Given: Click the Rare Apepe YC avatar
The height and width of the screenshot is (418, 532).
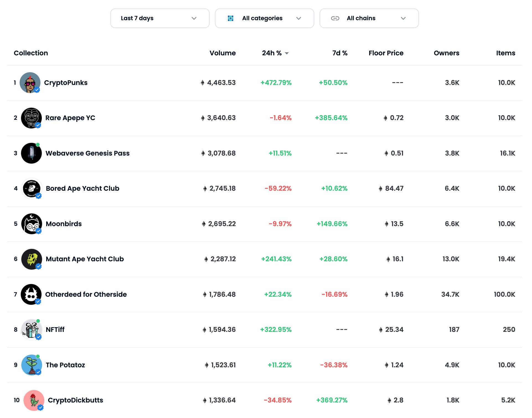Looking at the screenshot, I should 31,118.
